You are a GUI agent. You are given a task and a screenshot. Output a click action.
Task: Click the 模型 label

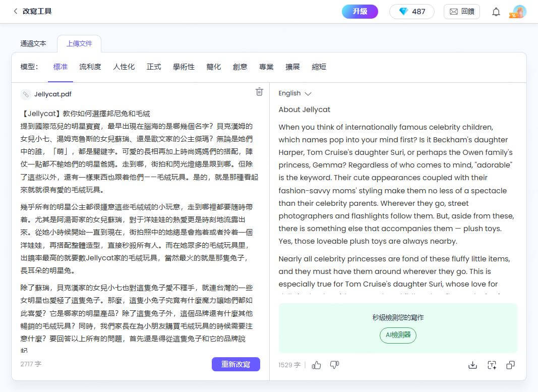click(x=29, y=67)
